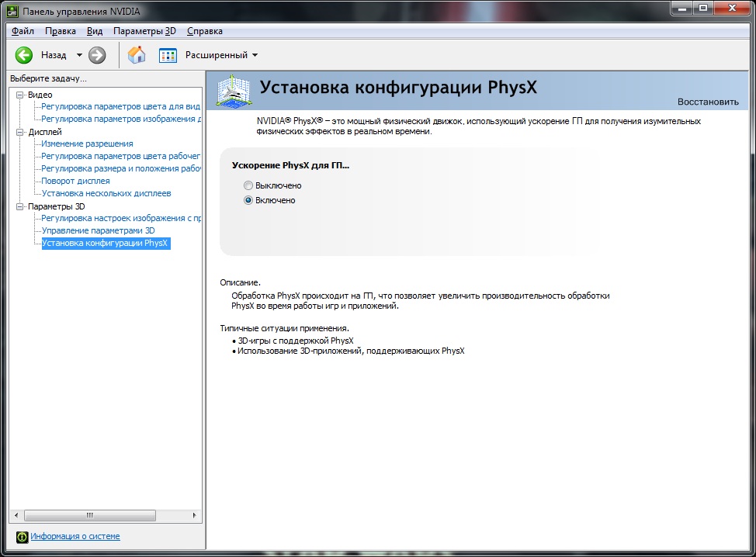The width and height of the screenshot is (756, 557).
Task: Select the Включено radio button
Action: 248,200
